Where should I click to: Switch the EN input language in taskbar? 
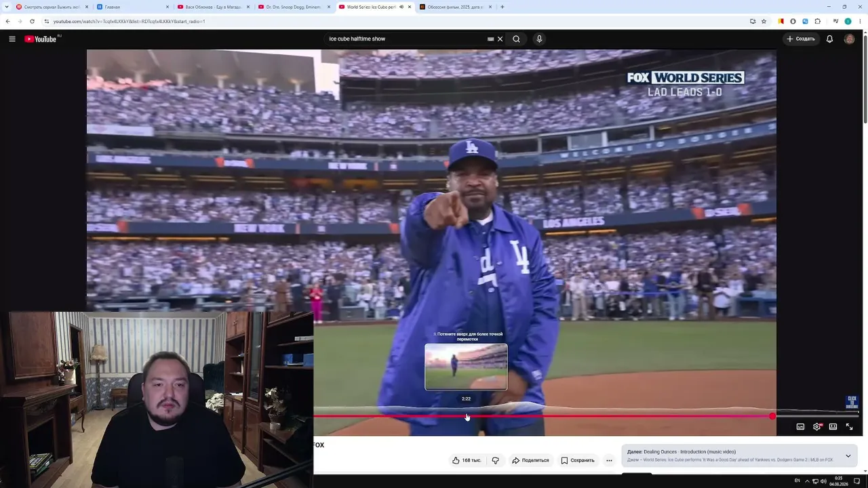click(797, 481)
